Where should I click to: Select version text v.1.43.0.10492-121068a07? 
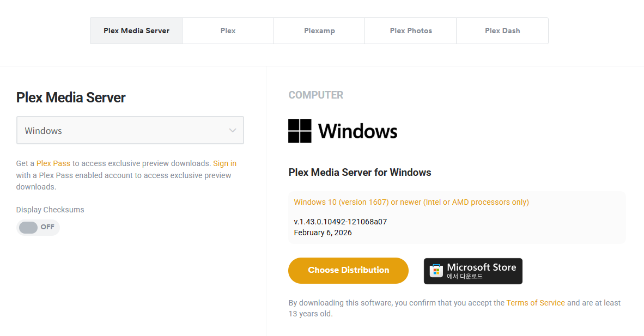[340, 222]
